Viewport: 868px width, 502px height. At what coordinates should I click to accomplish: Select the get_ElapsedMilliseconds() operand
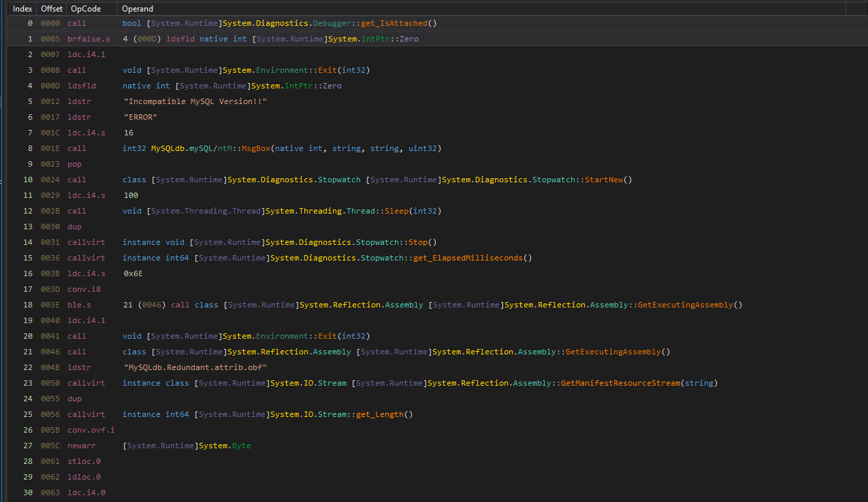pos(327,258)
